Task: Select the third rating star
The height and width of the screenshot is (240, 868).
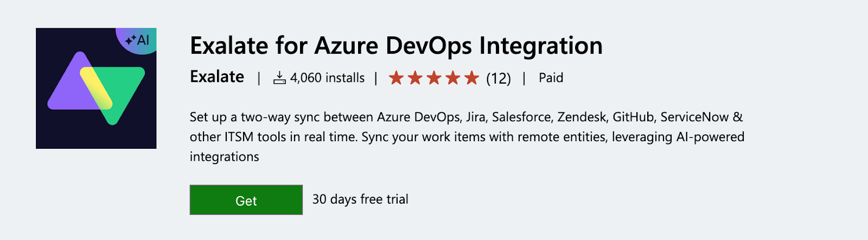Action: pos(434,78)
